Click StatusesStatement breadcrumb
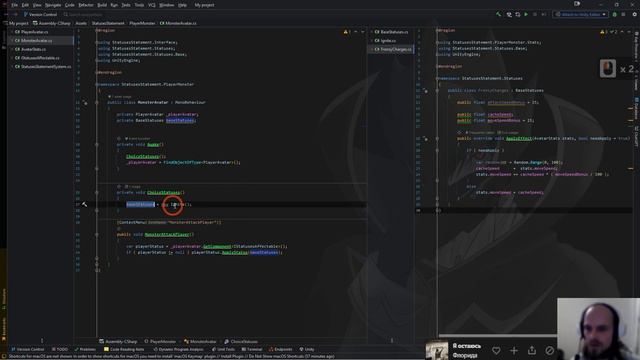Viewport: 640px width, 360px height. pyautogui.click(x=108, y=23)
